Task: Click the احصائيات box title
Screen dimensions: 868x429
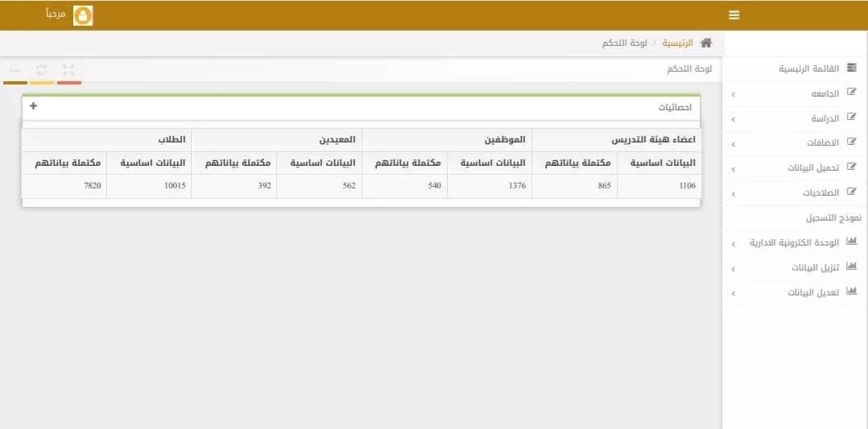Action: click(675, 107)
